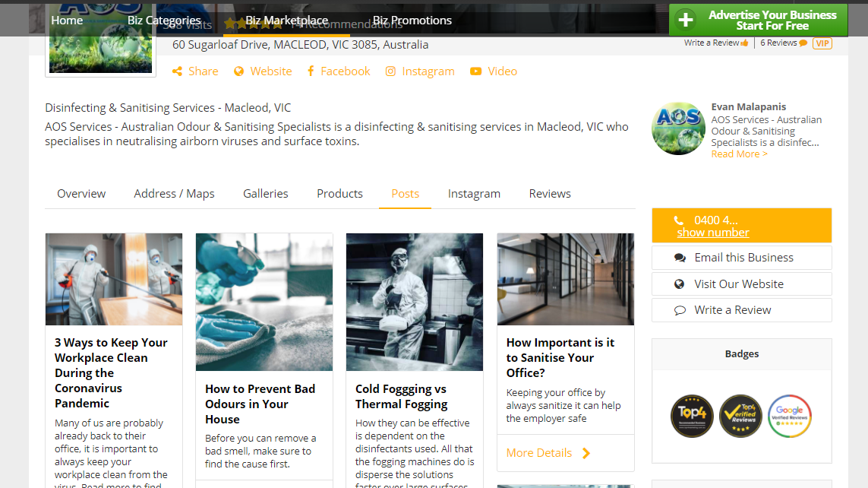Open the Cold Fogging vs Thermal Fogging thumbnail
Viewport: 868px width, 488px height.
click(x=415, y=302)
